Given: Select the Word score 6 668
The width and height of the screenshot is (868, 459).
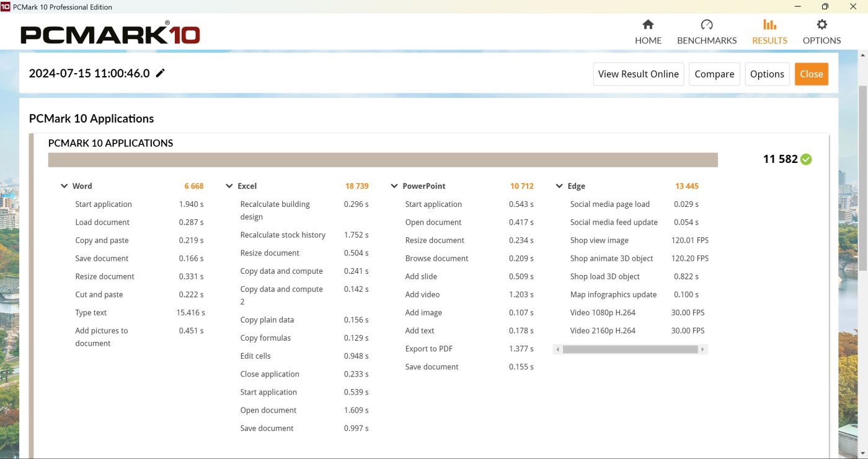Looking at the screenshot, I should pyautogui.click(x=193, y=186).
